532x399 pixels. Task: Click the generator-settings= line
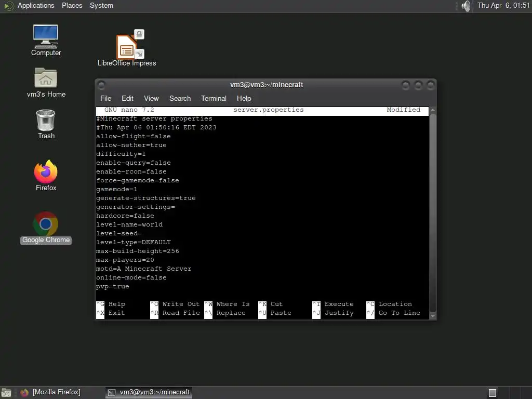click(x=136, y=207)
